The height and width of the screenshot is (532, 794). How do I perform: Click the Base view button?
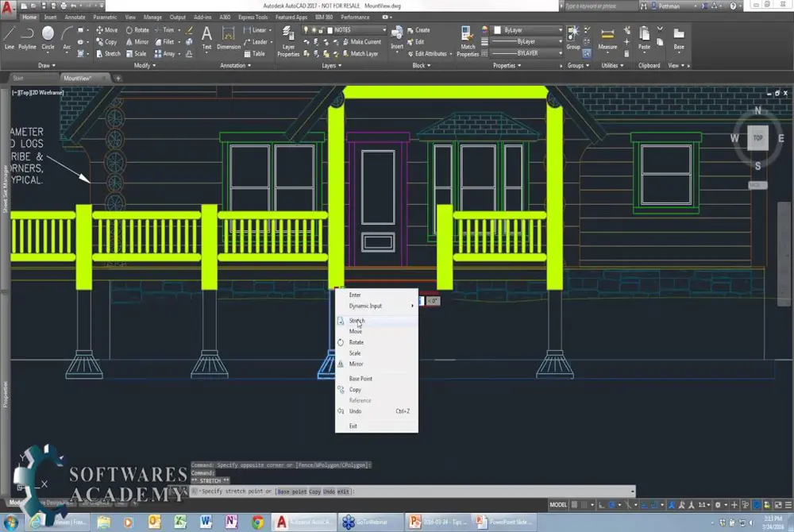coord(679,38)
